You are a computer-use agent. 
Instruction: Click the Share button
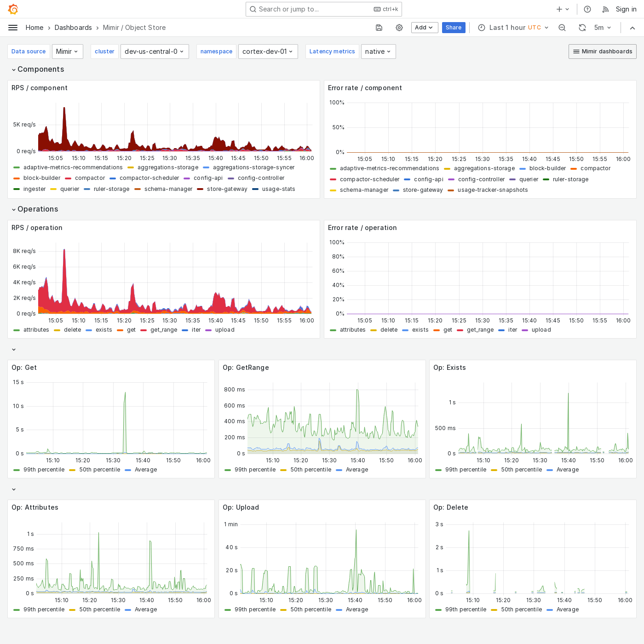pyautogui.click(x=454, y=28)
